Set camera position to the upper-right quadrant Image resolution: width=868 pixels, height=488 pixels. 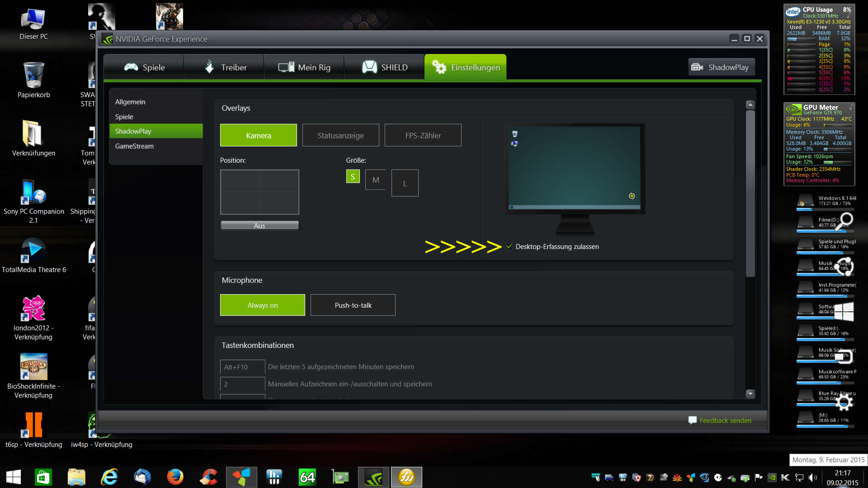point(279,181)
